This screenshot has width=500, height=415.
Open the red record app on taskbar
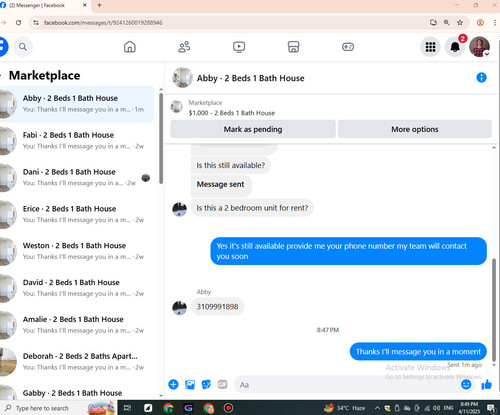228,408
